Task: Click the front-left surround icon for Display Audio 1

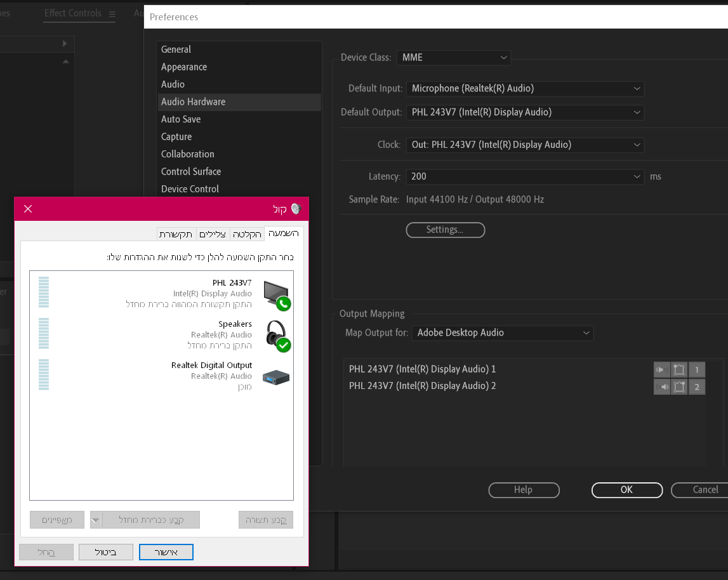Action: tap(678, 370)
